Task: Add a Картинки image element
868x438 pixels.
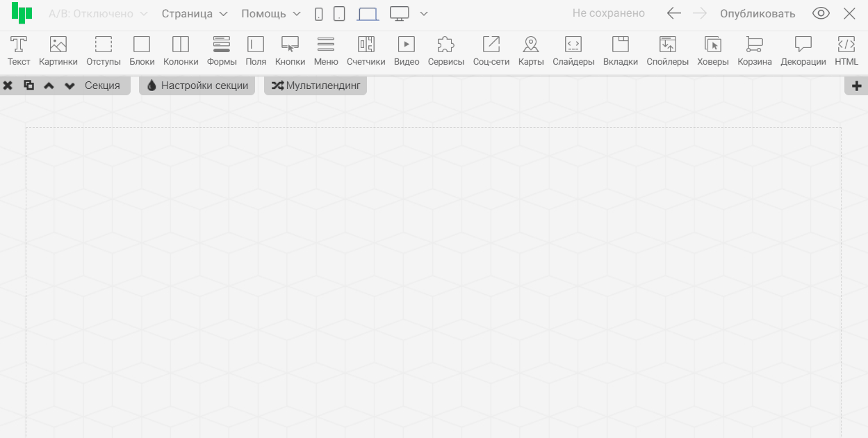Action: click(x=58, y=45)
